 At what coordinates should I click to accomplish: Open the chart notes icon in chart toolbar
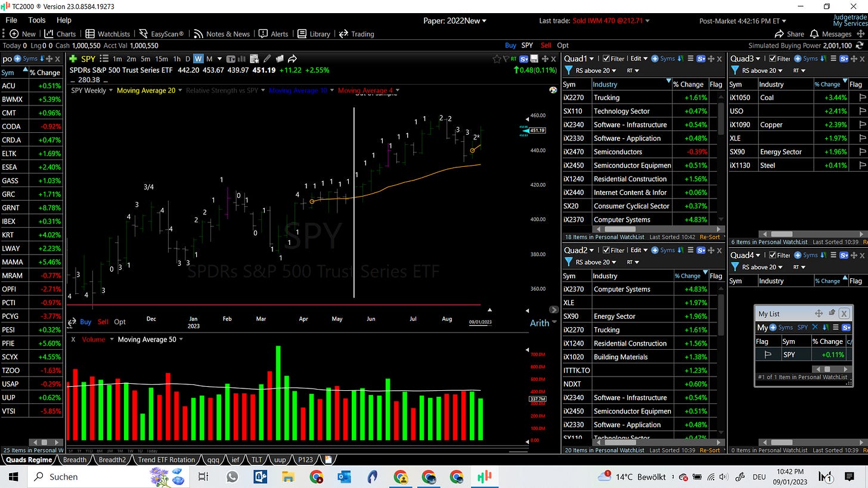280,58
